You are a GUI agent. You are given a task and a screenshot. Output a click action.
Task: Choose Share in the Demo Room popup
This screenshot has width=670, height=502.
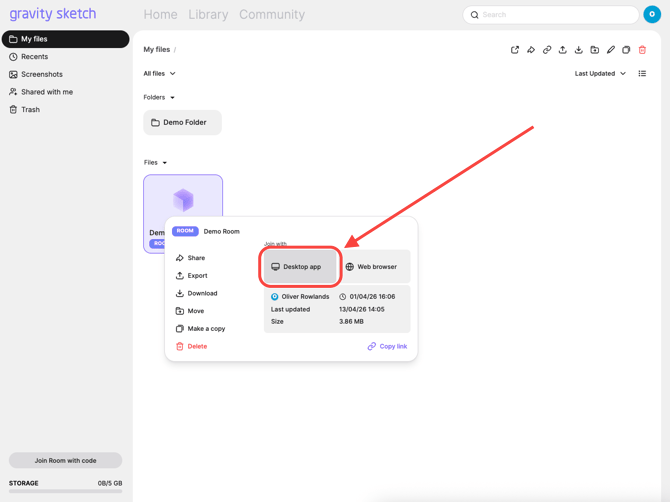191,258
